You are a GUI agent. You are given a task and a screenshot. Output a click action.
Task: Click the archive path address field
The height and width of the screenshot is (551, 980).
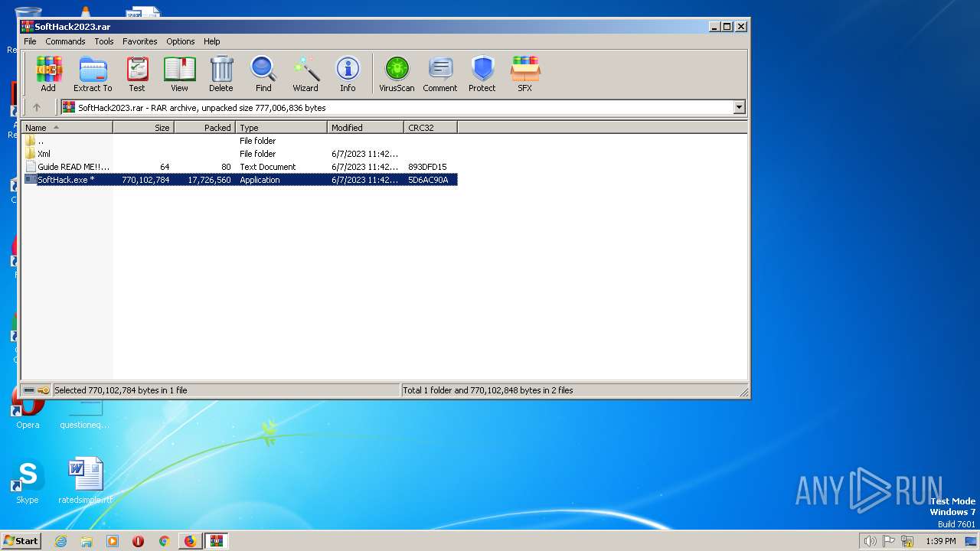(403, 108)
